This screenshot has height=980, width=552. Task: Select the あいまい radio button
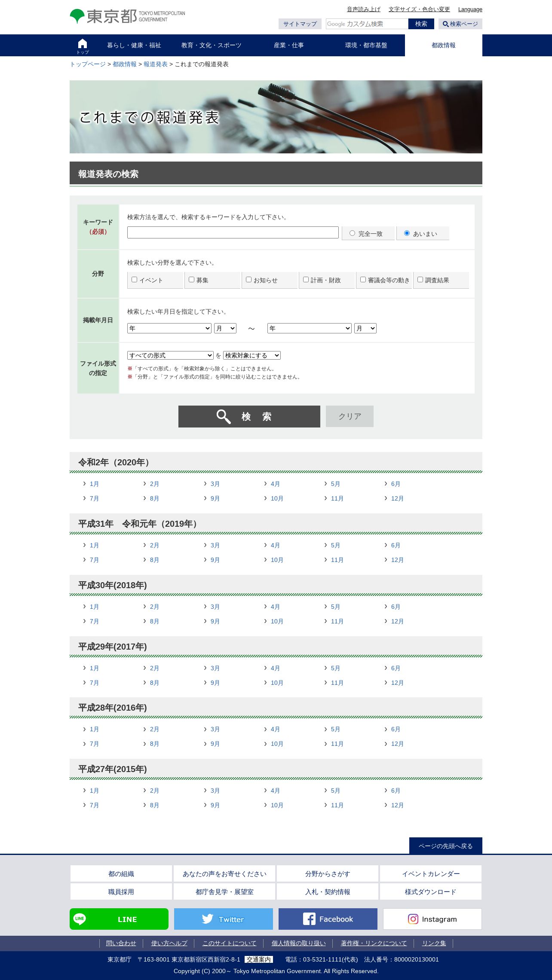coord(407,233)
